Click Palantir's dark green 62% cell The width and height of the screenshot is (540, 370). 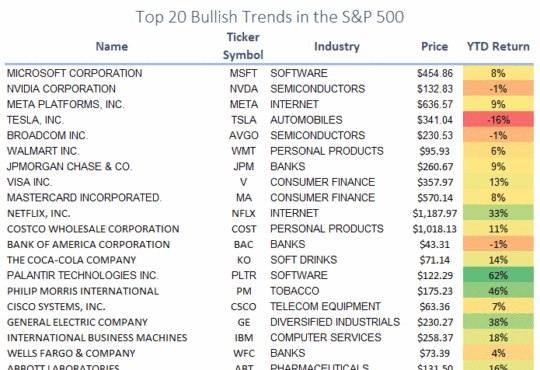click(498, 276)
